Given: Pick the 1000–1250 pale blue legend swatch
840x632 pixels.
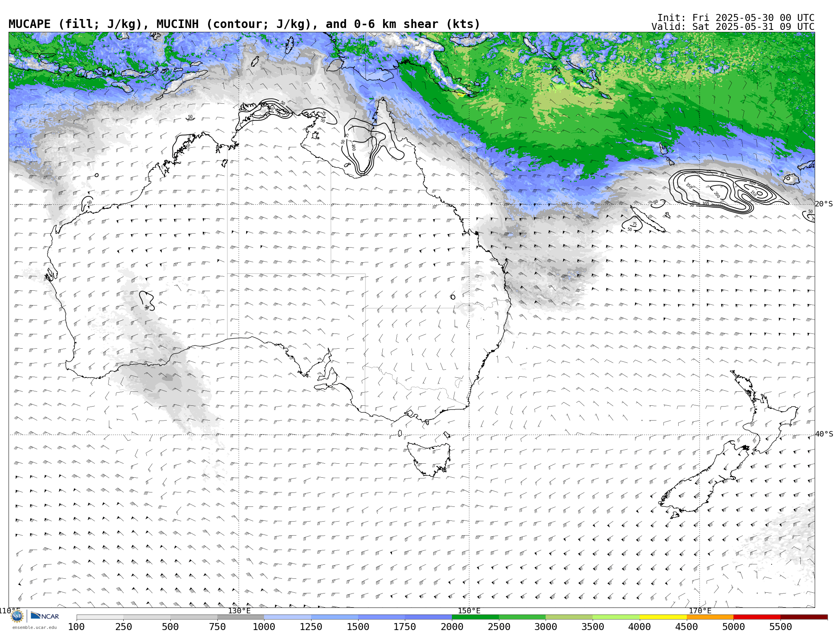Looking at the screenshot, I should (288, 617).
